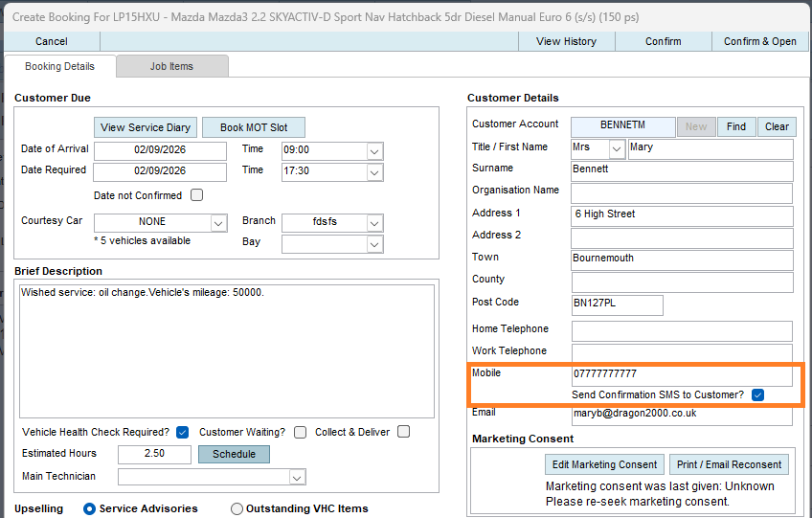Tick the Date not Confirmed checkbox

tap(197, 195)
